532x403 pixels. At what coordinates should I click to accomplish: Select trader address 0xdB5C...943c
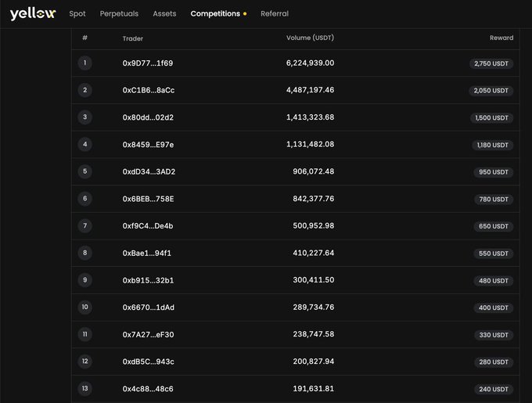point(149,362)
